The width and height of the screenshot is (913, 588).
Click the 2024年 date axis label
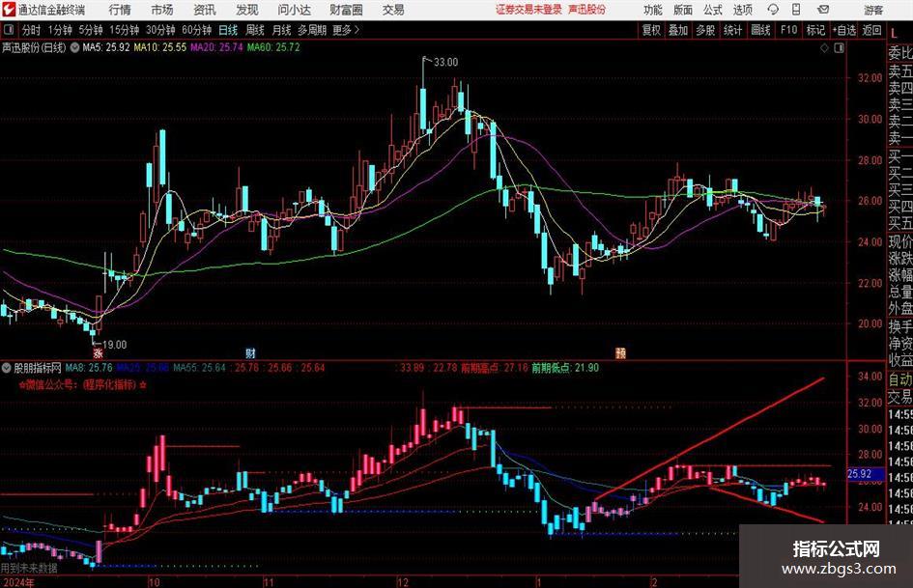click(18, 582)
